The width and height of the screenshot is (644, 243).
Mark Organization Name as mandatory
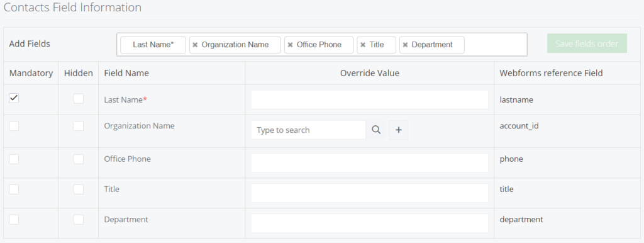14,127
